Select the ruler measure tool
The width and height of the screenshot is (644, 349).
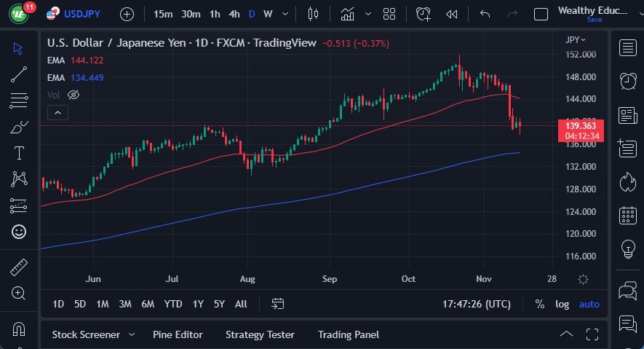[x=19, y=267]
